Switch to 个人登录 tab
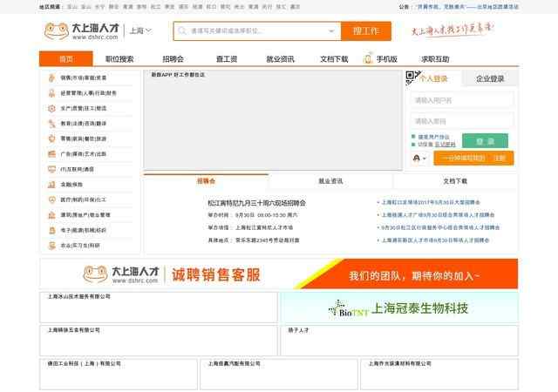The width and height of the screenshot is (558, 392). 433,78
